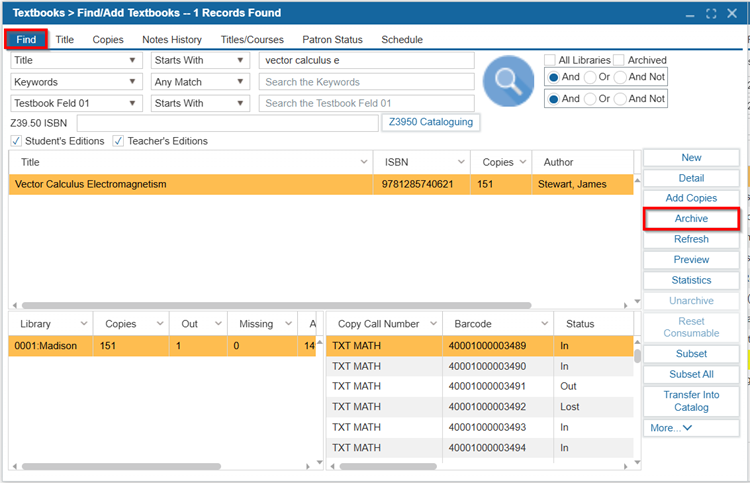
Task: Minimize the Textbooks window
Action: 690,14
